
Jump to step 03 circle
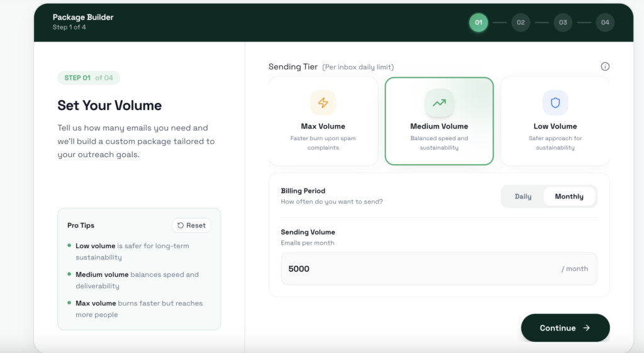[563, 23]
